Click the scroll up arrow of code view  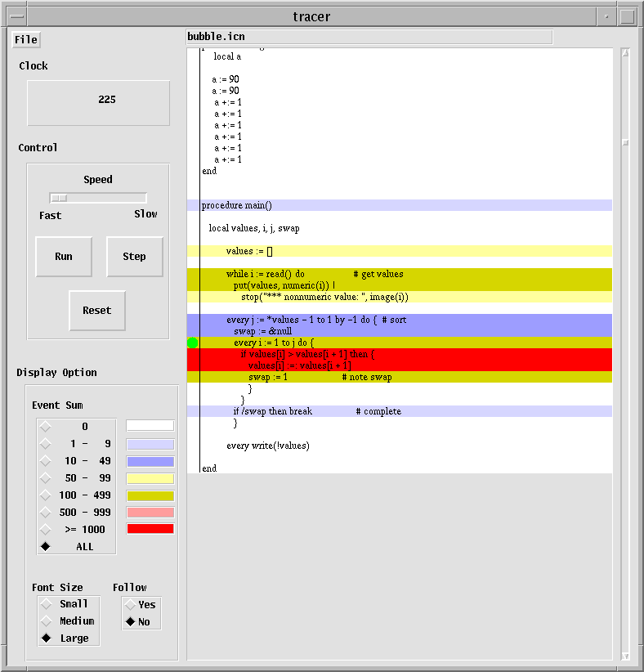tap(625, 53)
